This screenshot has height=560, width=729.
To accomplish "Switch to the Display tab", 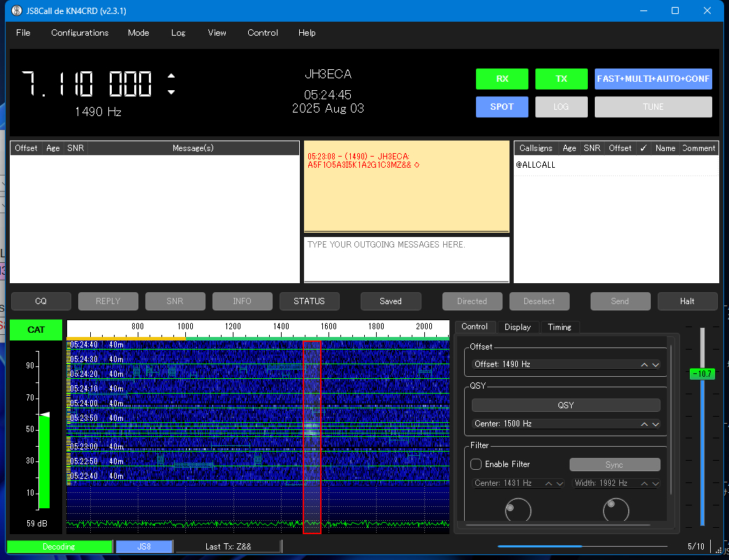I will point(517,326).
